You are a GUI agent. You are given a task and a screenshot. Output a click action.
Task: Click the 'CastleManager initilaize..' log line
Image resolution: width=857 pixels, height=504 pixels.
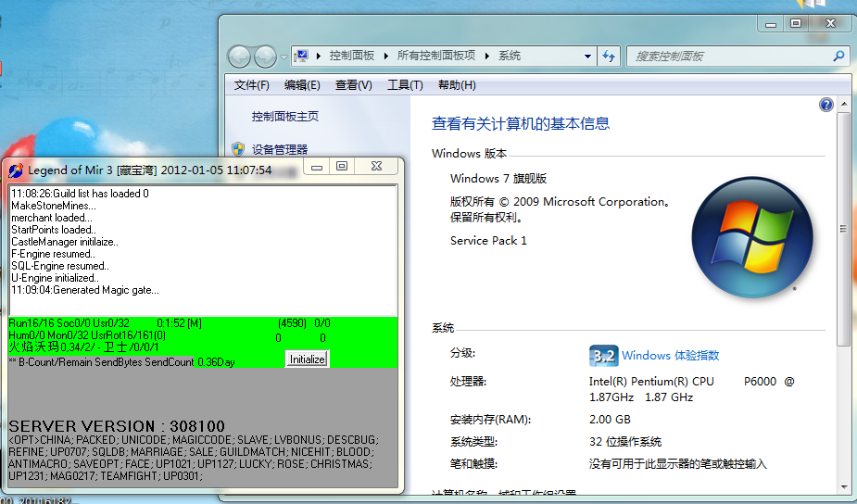coord(65,242)
